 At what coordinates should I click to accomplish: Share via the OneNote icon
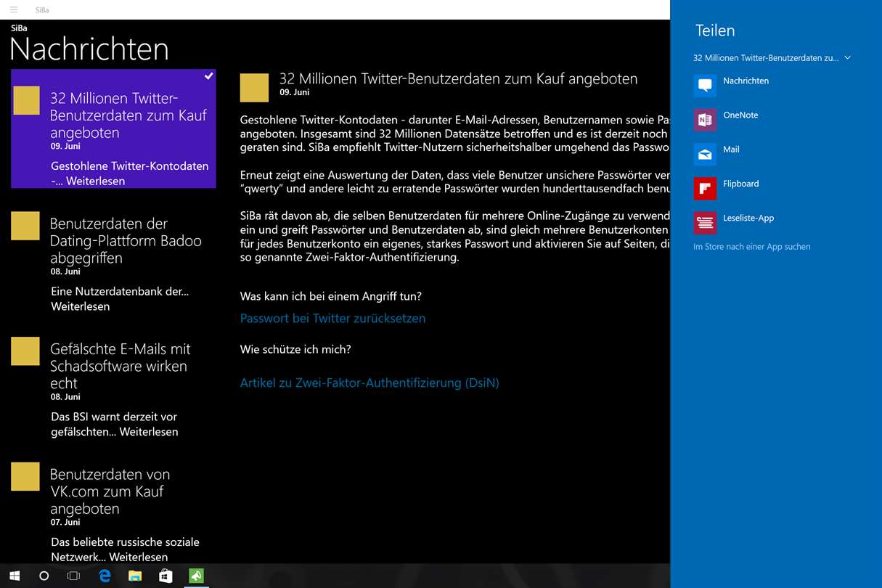705,119
